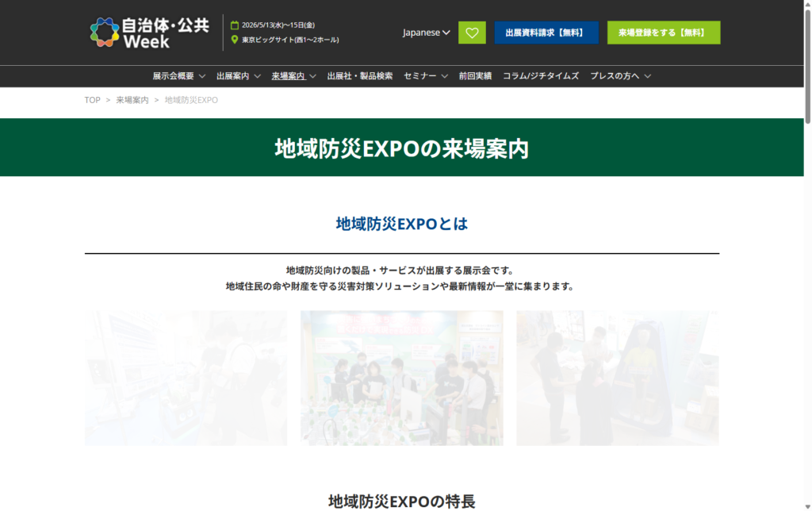Open the Japanese language dropdown
Image resolution: width=812 pixels, height=511 pixels.
(x=426, y=33)
